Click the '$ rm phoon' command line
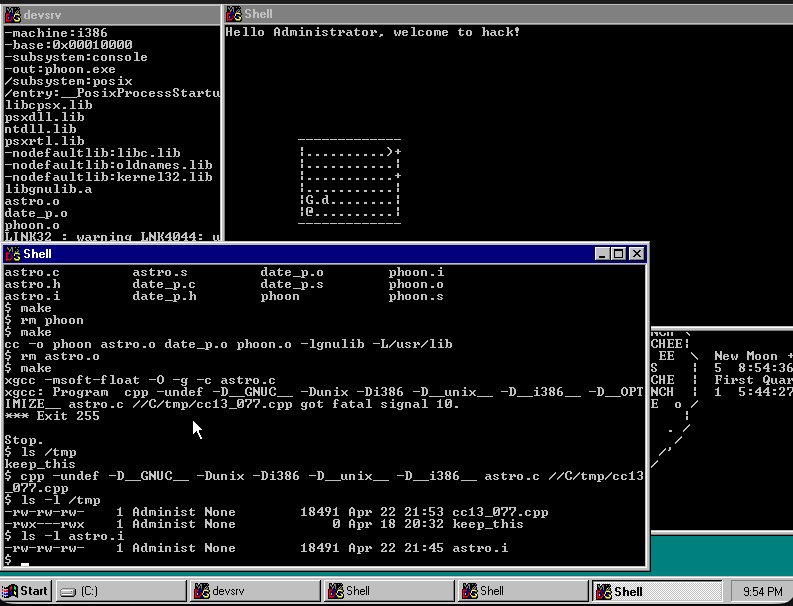 (44, 320)
